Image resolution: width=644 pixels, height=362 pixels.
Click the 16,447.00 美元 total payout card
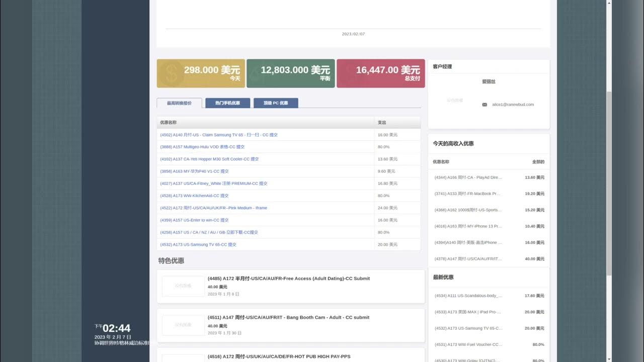click(x=381, y=73)
